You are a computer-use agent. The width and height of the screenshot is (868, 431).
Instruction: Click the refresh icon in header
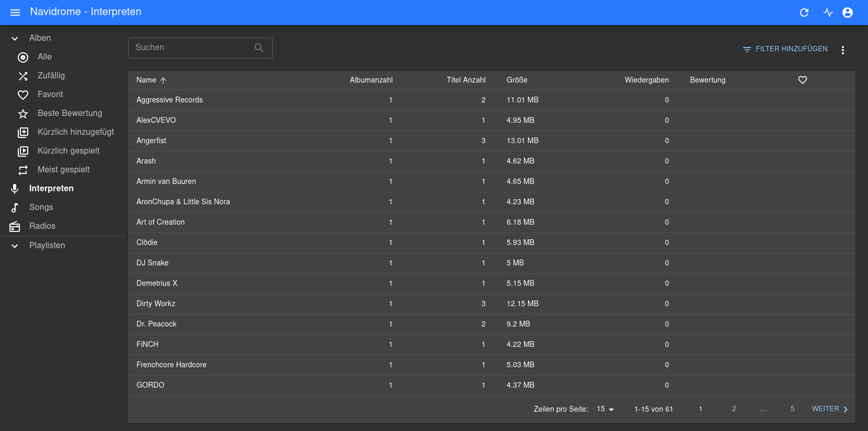pyautogui.click(x=804, y=13)
